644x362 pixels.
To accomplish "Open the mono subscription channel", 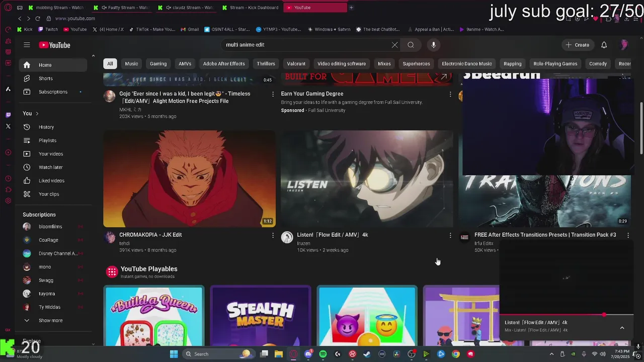I will [53, 267].
